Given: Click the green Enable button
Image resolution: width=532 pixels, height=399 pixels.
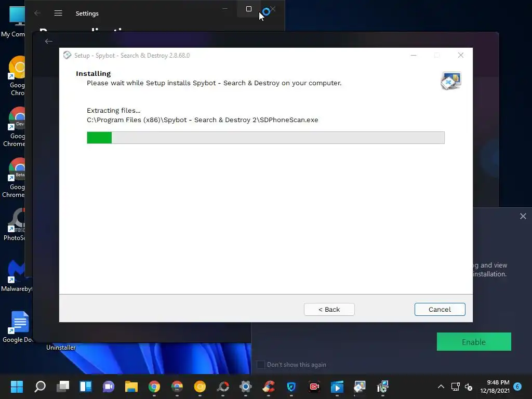Looking at the screenshot, I should [x=474, y=342].
